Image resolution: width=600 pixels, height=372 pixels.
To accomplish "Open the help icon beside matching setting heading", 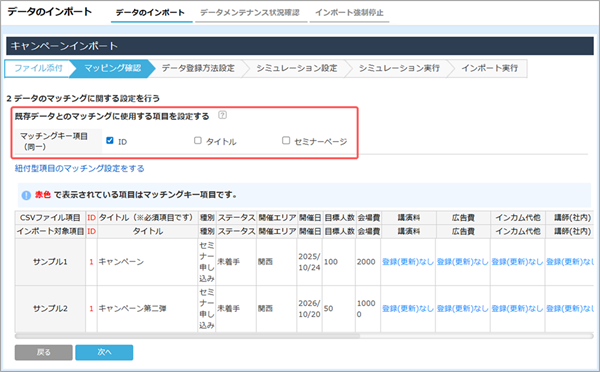I will [x=222, y=115].
